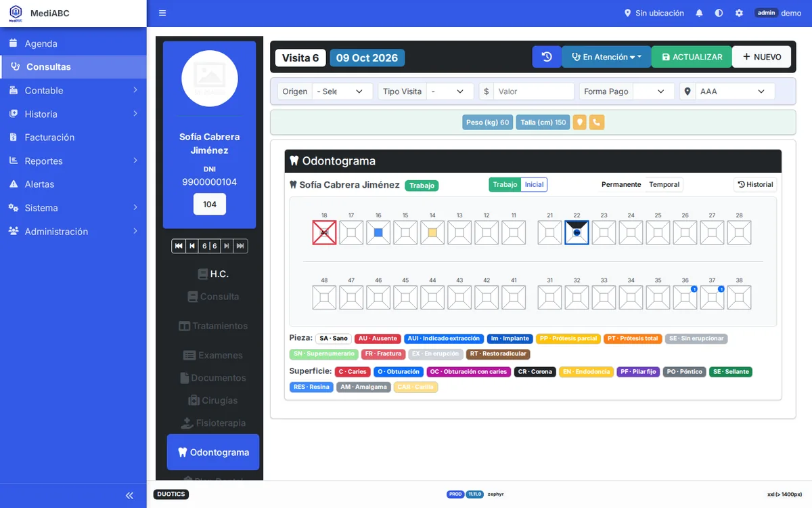Click the NUEVO button
The width and height of the screenshot is (812, 508).
[x=762, y=57]
